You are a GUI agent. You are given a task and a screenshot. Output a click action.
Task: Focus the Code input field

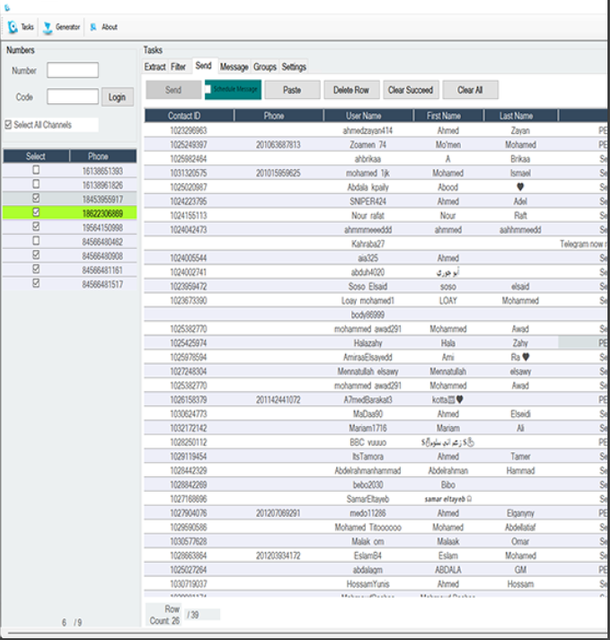73,97
